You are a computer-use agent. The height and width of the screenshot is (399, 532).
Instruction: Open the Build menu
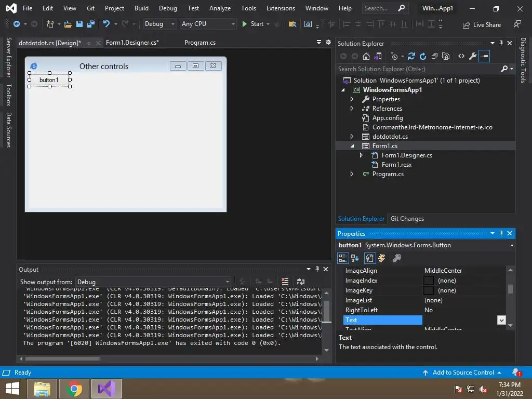(x=141, y=8)
